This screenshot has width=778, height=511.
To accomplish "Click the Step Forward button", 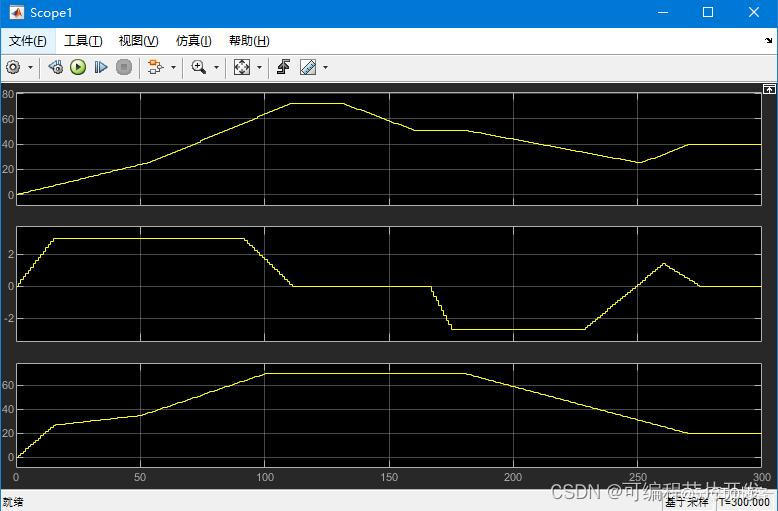I will point(101,67).
